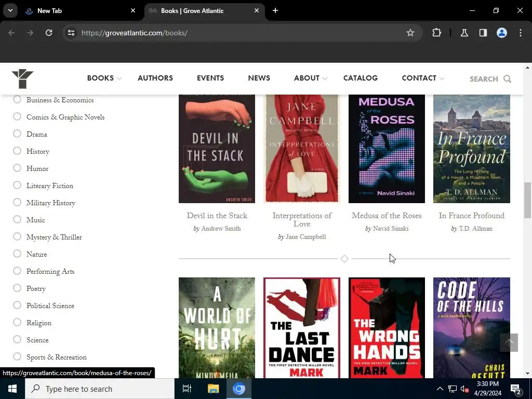Click the search magnifier icon in site header
This screenshot has width=532, height=399.
tap(507, 79)
